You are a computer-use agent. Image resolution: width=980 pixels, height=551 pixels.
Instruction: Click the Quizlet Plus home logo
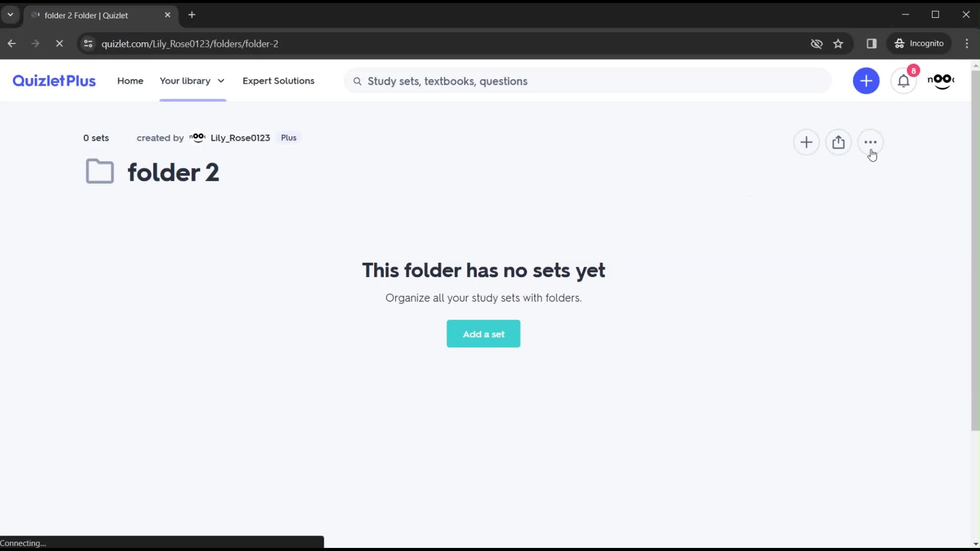[x=54, y=81]
